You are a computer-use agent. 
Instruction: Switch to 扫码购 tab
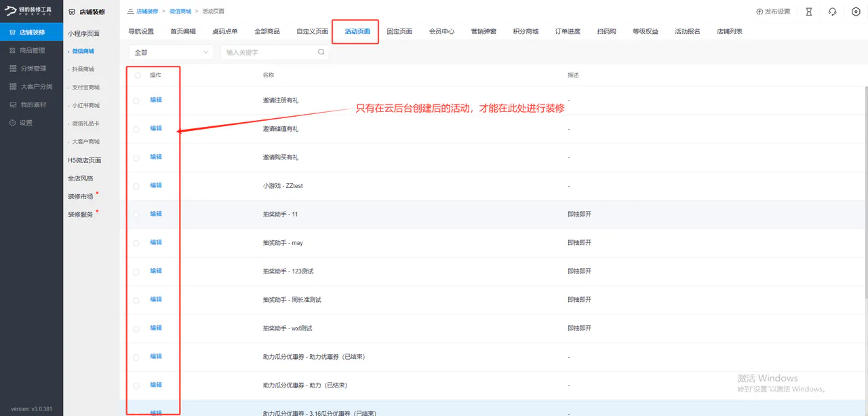point(606,31)
